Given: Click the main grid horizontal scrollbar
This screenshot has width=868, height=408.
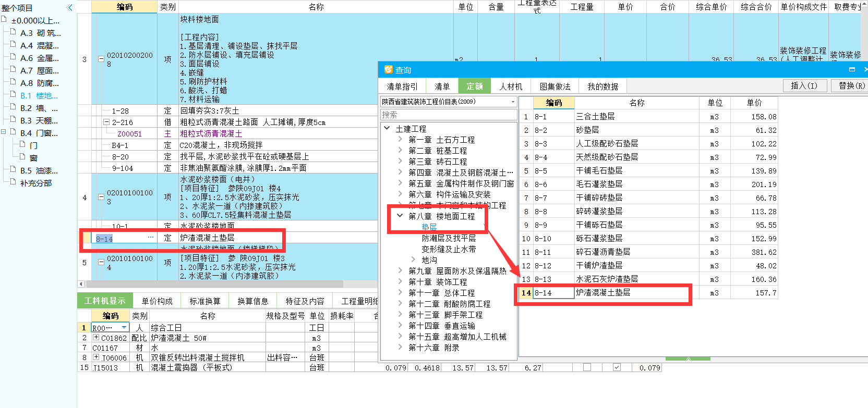Looking at the screenshot, I should pos(215,284).
